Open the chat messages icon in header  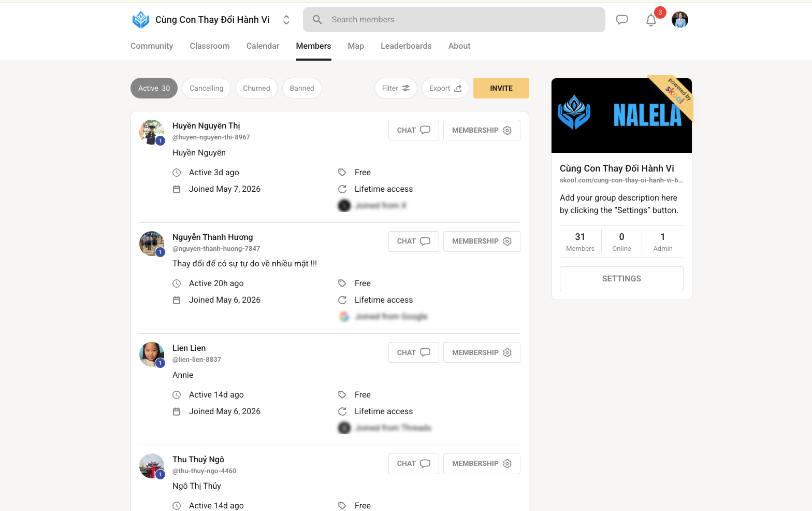coord(622,20)
